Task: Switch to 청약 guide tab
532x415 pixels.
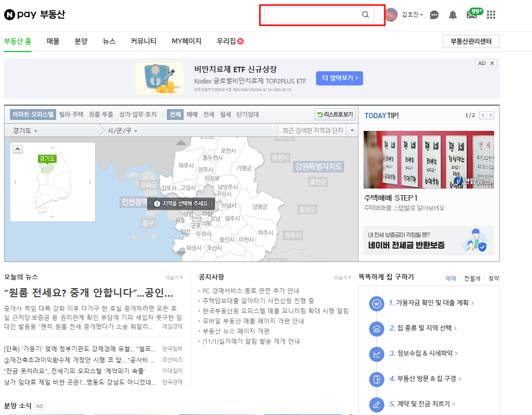Action: [x=494, y=279]
